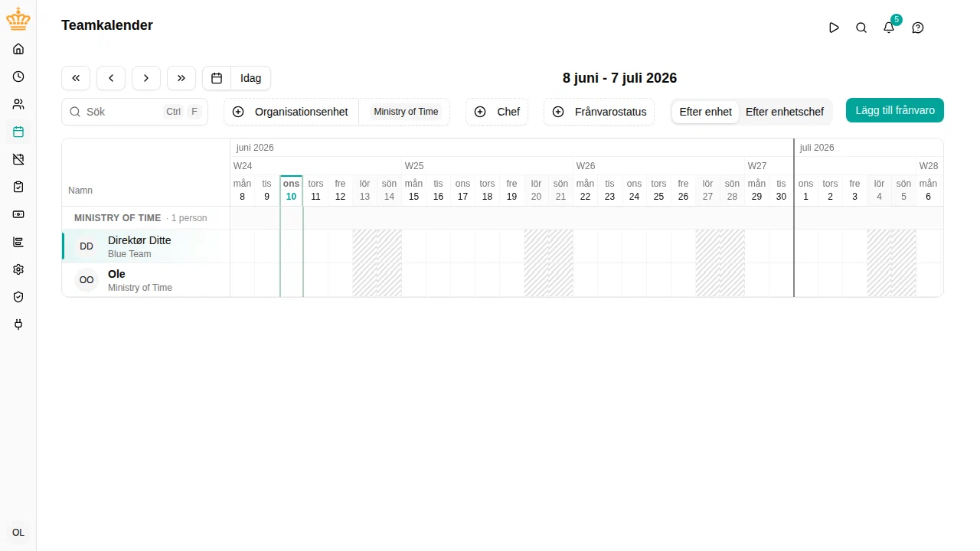Select the Ole employee row

[x=145, y=280]
